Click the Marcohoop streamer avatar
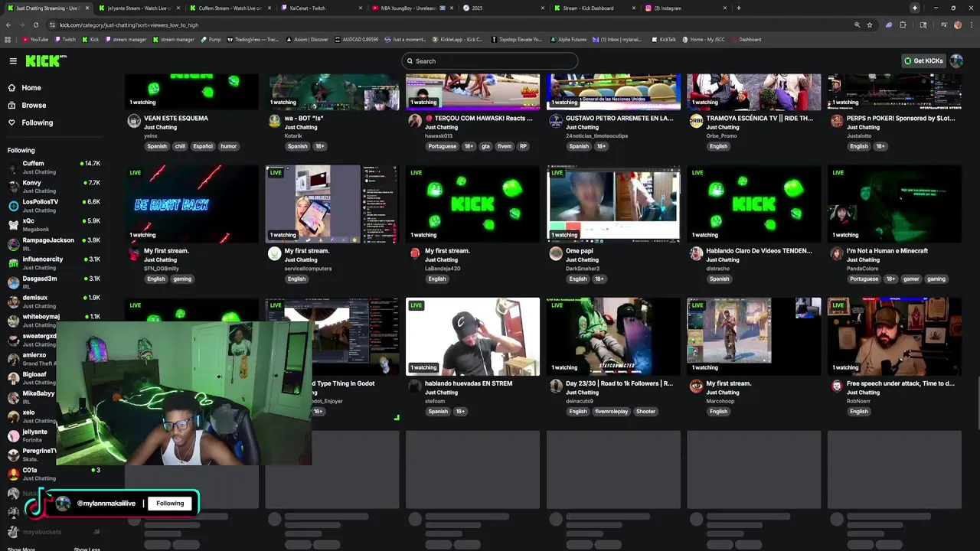 (x=696, y=386)
